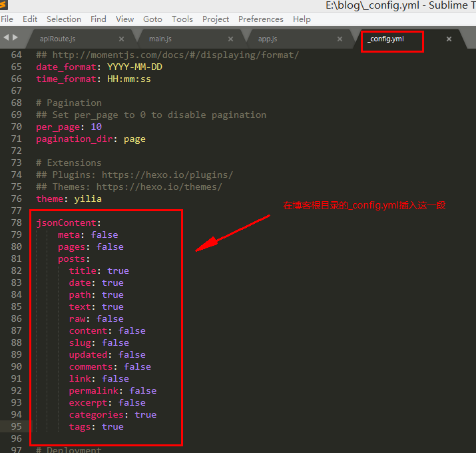Click the tags: true line
Viewport: 476px width, 453px height.
(x=97, y=427)
